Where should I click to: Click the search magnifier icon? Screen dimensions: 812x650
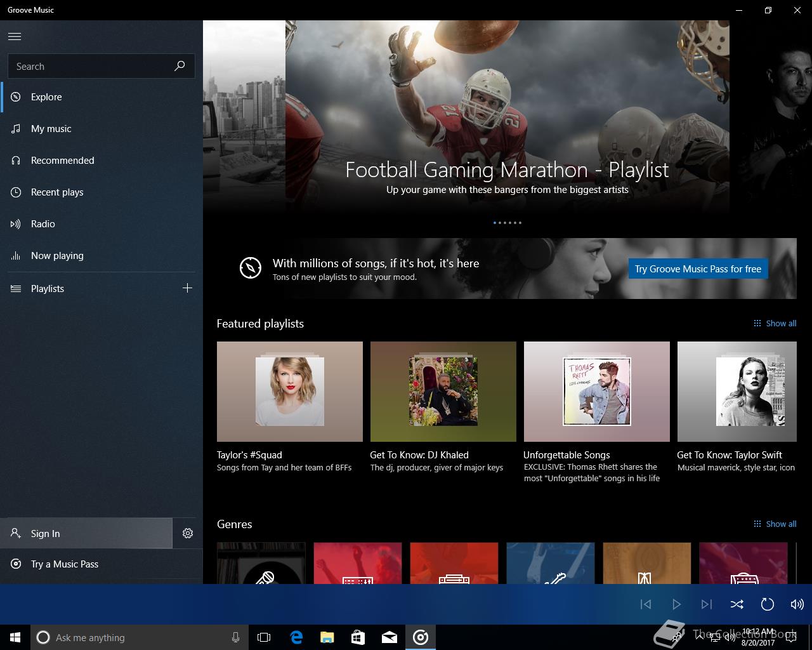pos(180,66)
